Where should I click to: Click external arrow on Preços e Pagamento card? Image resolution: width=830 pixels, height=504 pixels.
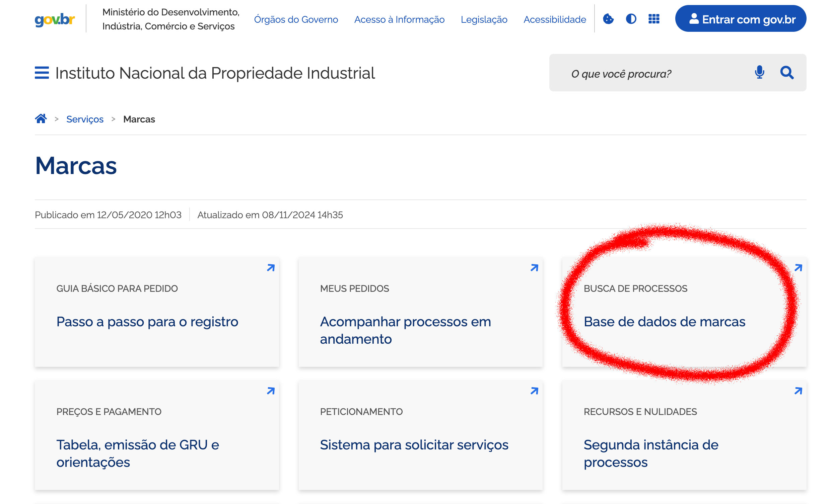click(271, 391)
